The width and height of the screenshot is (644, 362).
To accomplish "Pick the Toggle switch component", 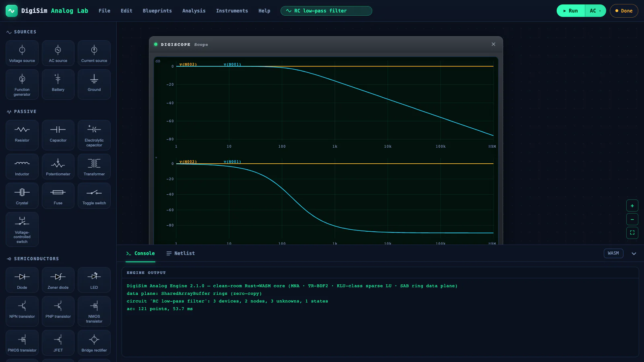I will pos(94,195).
